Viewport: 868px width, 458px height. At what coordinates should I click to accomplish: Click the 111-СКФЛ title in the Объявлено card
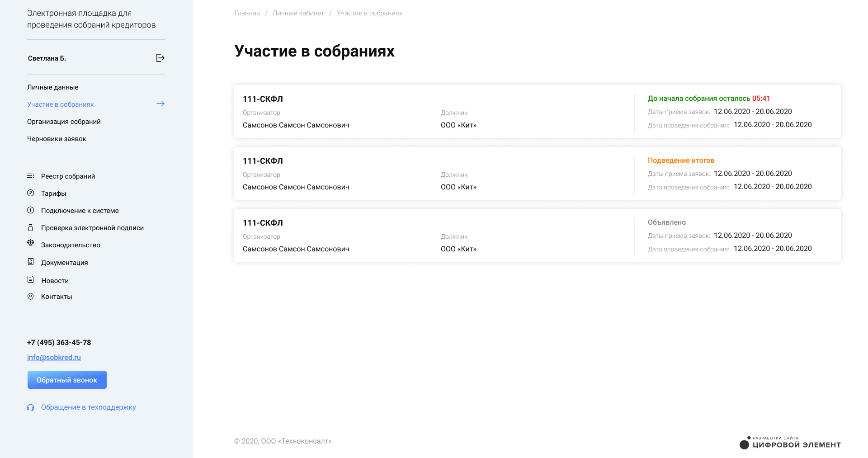(263, 223)
